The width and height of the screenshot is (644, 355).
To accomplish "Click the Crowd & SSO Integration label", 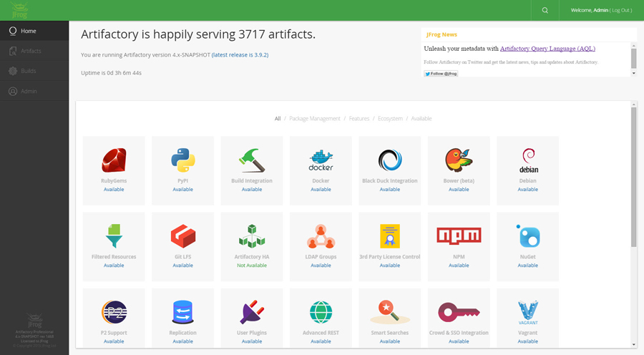I will (459, 333).
